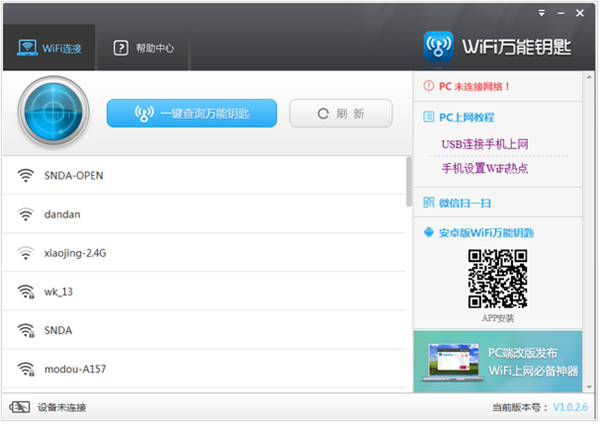The image size is (600, 424).
Task: Click the WiFi laptop icon in WiFi连接 tab
Action: point(27,47)
